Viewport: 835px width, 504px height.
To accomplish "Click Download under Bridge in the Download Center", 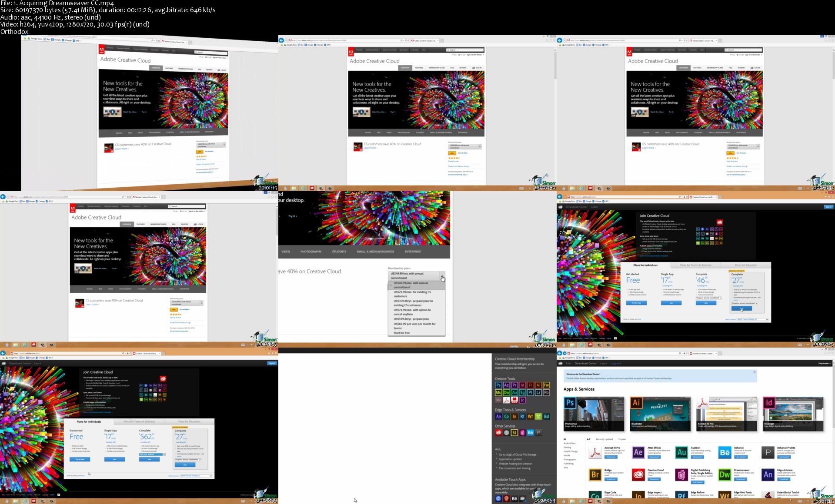I will click(x=611, y=479).
